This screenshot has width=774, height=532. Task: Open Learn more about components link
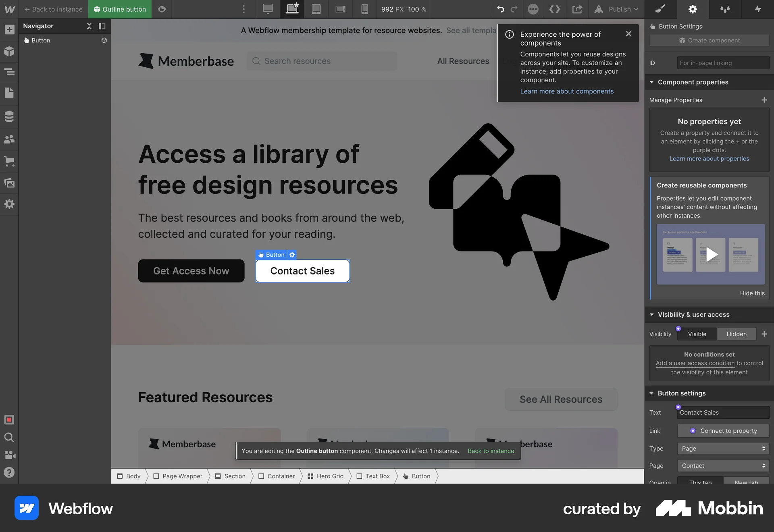tap(567, 91)
